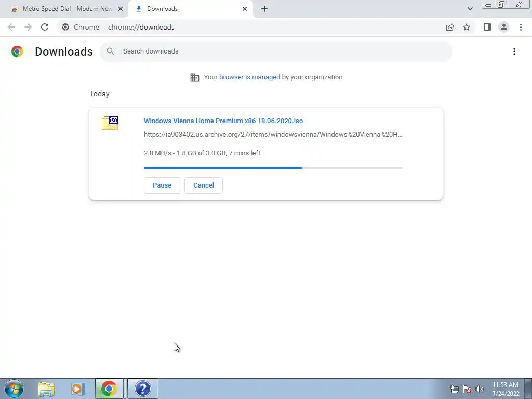Expand the tab search chevron

470,9
